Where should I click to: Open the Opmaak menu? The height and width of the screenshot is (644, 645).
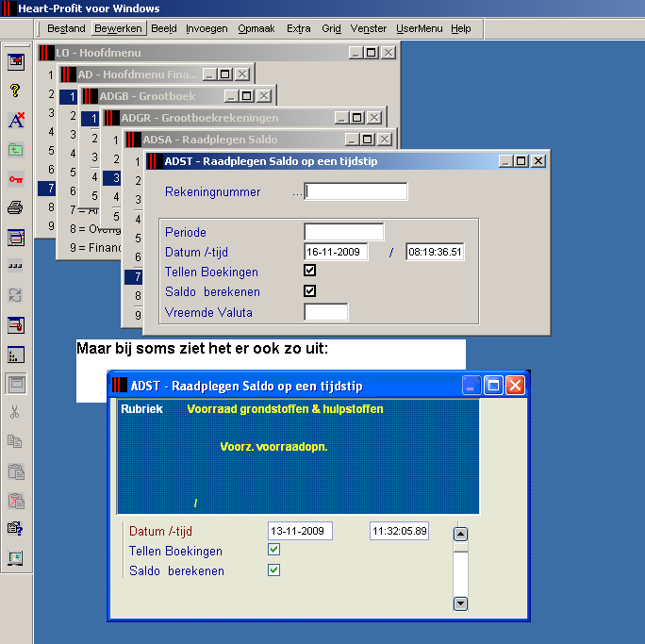click(x=256, y=28)
